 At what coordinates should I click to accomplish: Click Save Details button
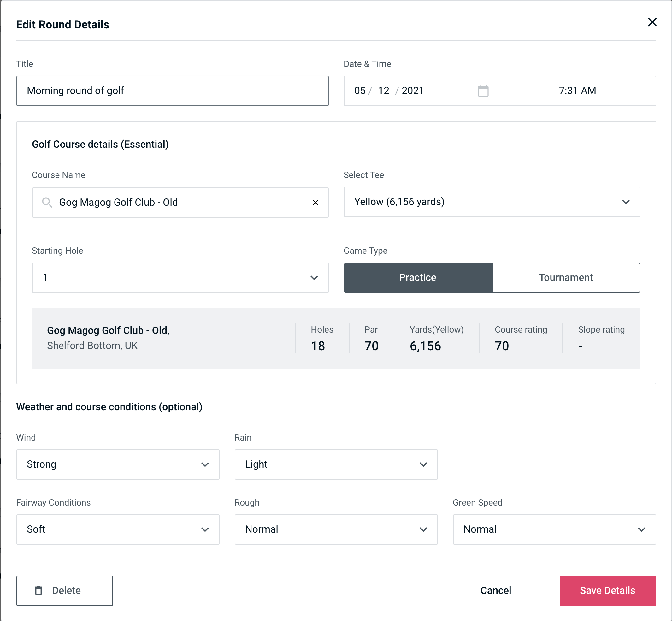pyautogui.click(x=607, y=590)
